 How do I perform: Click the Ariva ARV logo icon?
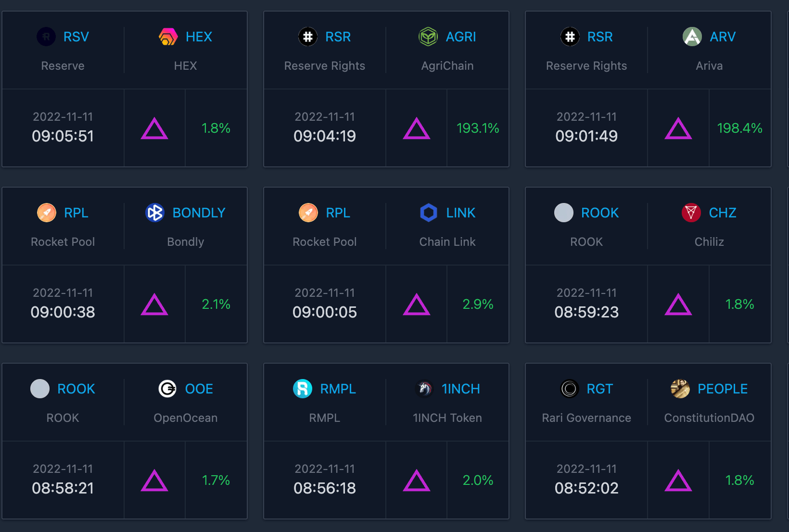coord(692,37)
